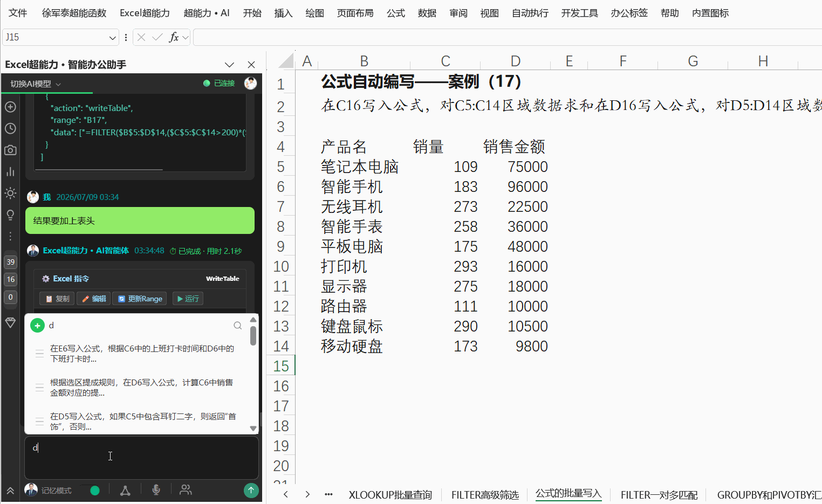Click the sun brightness icon in sidebar
Screen dimensions: 822x504
pyautogui.click(x=10, y=193)
